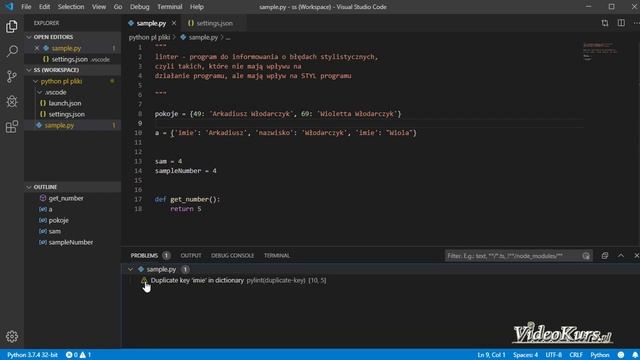This screenshot has height=360, width=640.
Task: Open the Go menu
Action: click(x=118, y=7)
